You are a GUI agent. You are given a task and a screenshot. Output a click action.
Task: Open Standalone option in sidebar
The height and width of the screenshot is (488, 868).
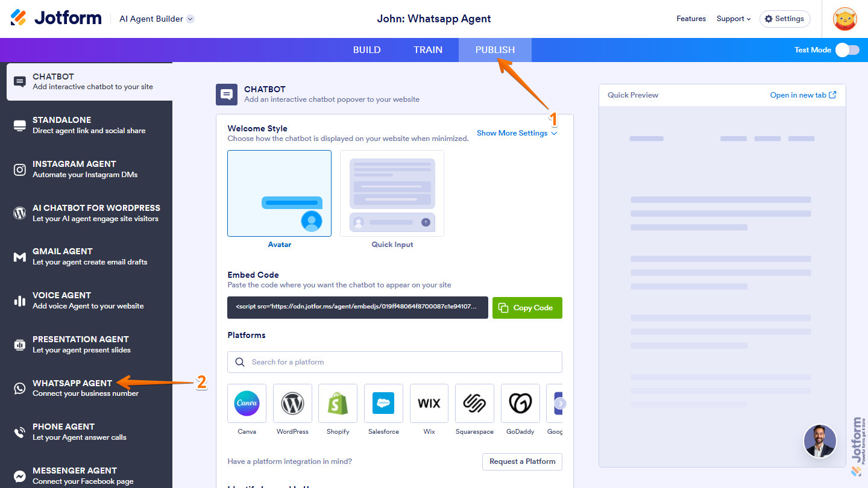(86, 125)
